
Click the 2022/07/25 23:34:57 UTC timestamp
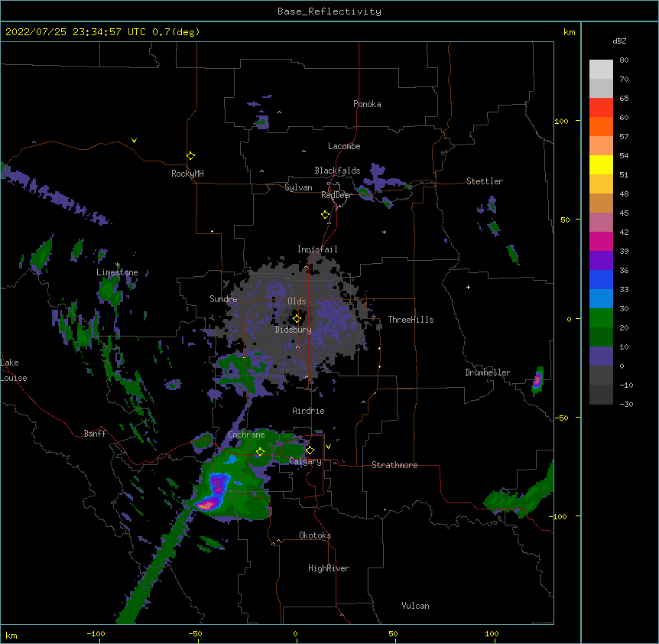(75, 32)
